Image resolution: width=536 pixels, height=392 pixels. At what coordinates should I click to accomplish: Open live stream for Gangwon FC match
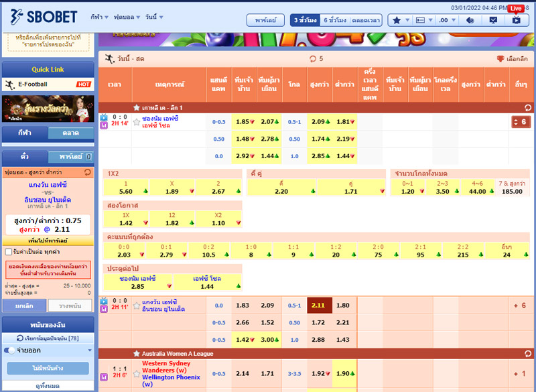103,302
